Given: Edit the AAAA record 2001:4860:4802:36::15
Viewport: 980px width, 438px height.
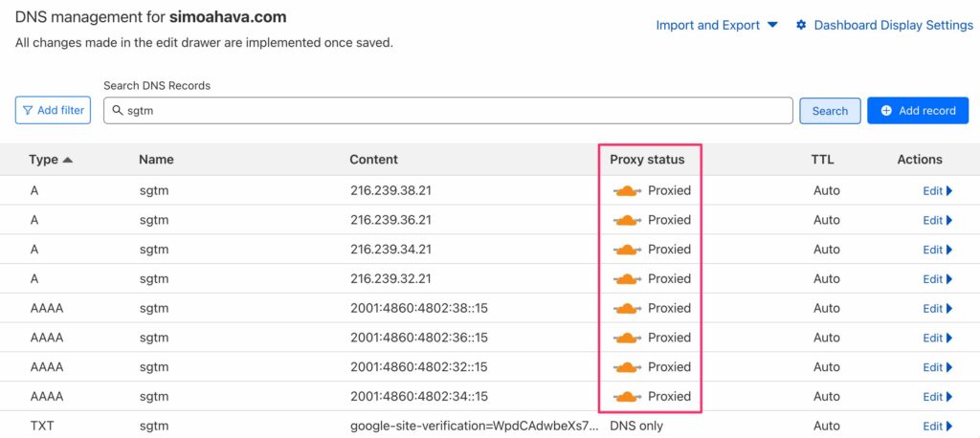Looking at the screenshot, I should pyautogui.click(x=938, y=338).
